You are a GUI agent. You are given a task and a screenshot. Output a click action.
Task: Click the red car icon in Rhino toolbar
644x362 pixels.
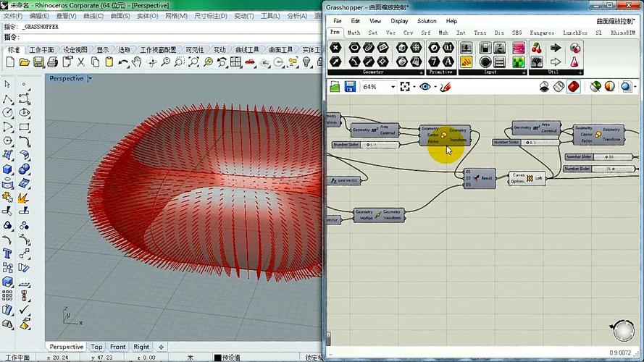tap(250, 62)
